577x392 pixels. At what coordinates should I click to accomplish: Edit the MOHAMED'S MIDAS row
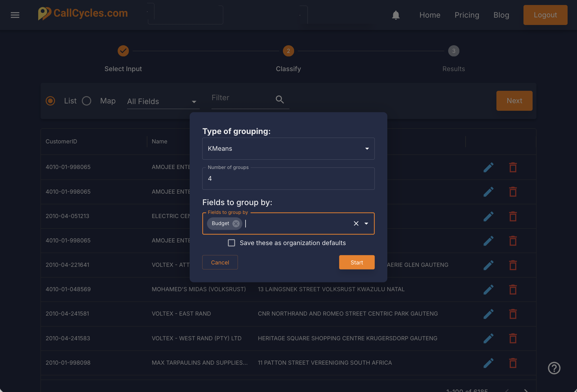[488, 289]
